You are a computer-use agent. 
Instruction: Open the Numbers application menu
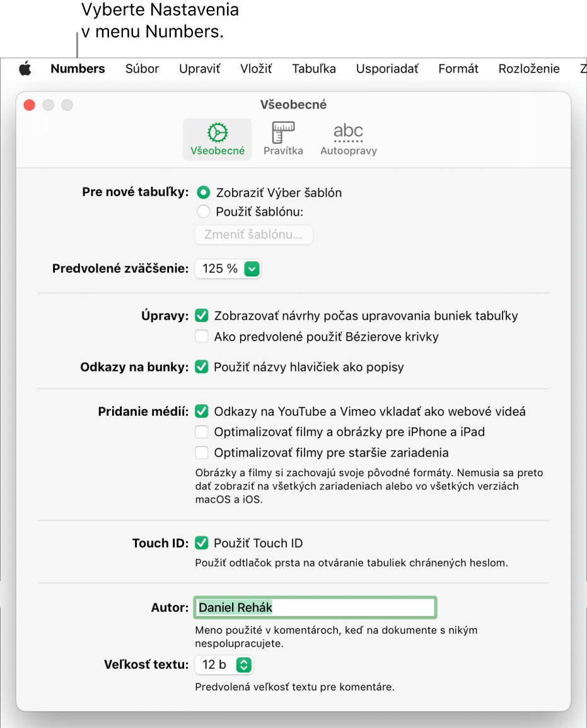click(x=78, y=69)
